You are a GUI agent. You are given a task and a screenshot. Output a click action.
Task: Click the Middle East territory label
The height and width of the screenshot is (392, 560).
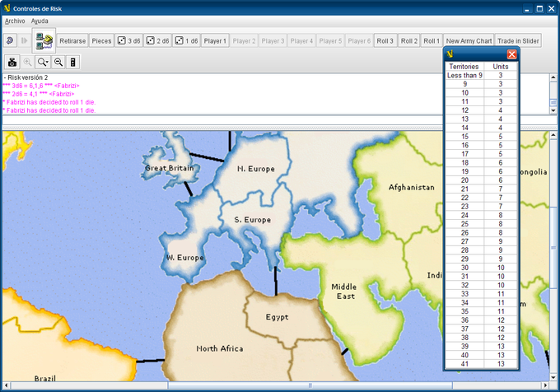[343, 292]
